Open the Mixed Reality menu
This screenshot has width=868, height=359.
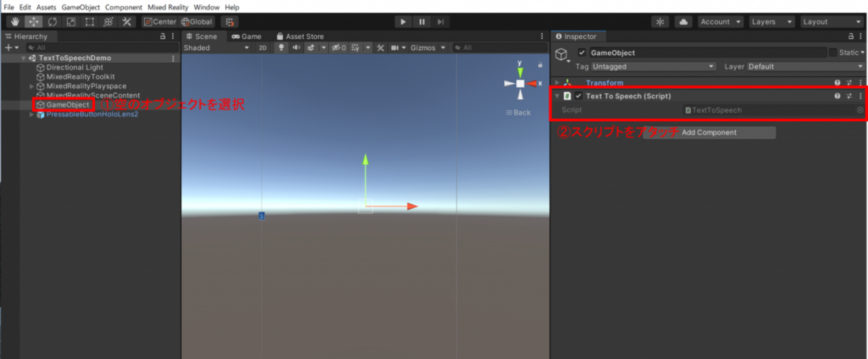click(x=168, y=7)
